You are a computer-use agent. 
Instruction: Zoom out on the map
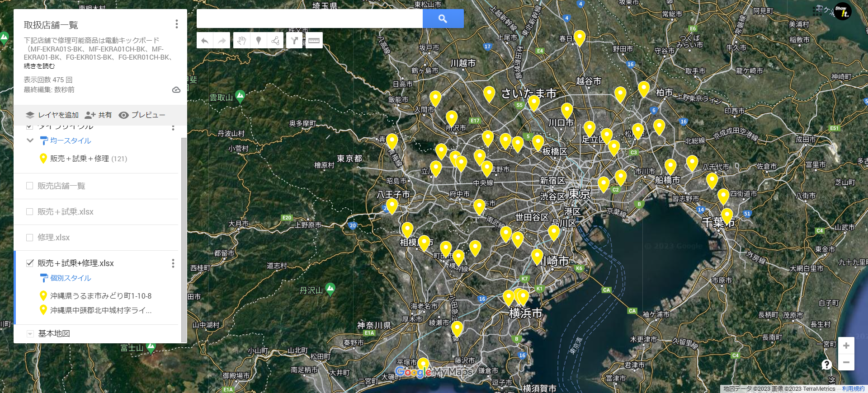[x=846, y=362]
